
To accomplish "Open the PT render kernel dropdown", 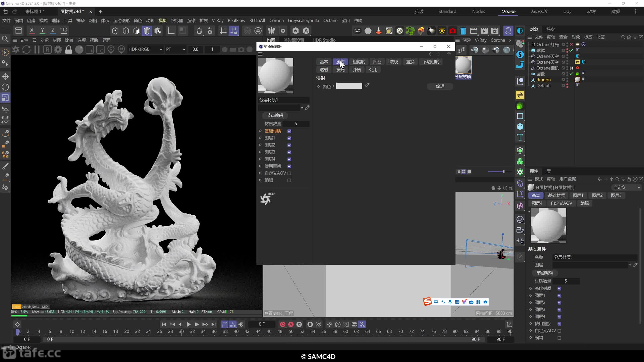I will (175, 49).
